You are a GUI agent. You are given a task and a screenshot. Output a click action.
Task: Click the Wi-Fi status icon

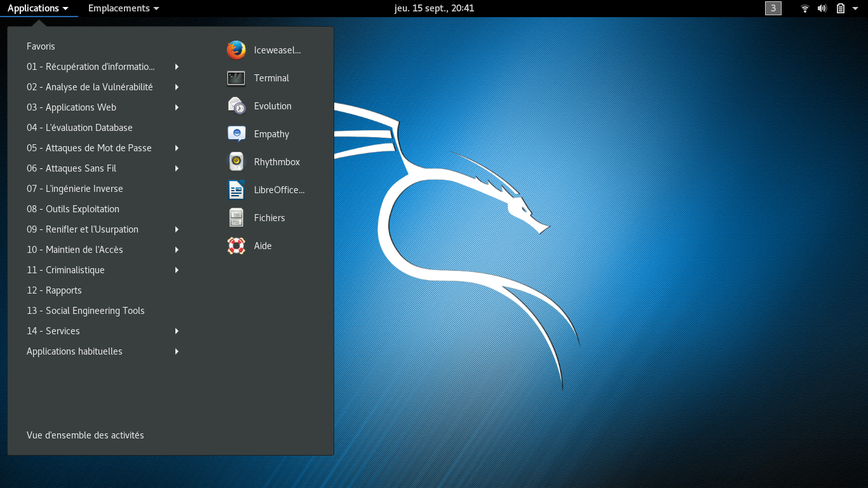(x=805, y=8)
